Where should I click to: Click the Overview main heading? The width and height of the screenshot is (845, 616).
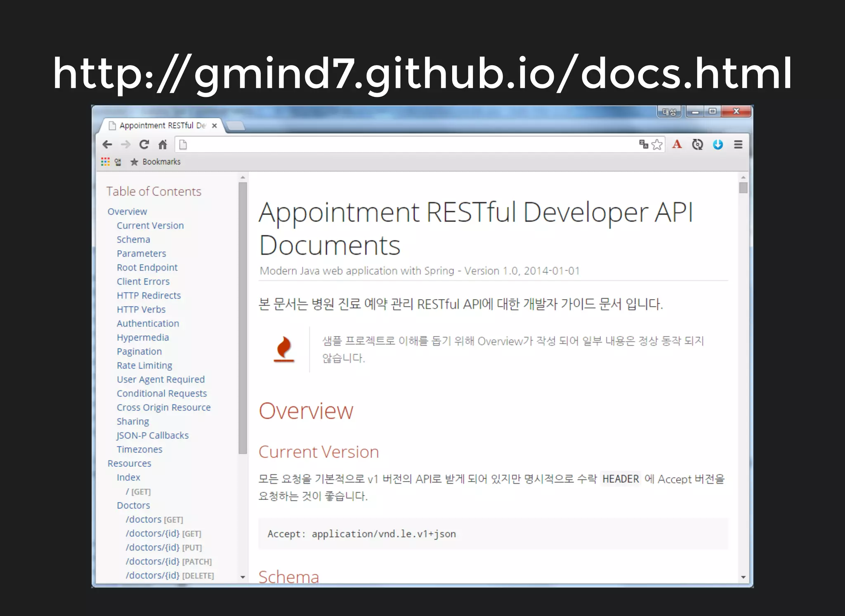point(306,411)
